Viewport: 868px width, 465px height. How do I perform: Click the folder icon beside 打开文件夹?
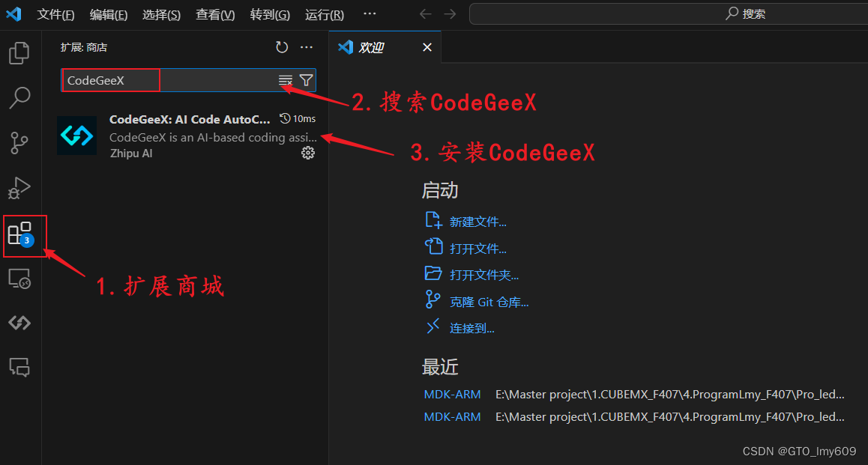433,273
